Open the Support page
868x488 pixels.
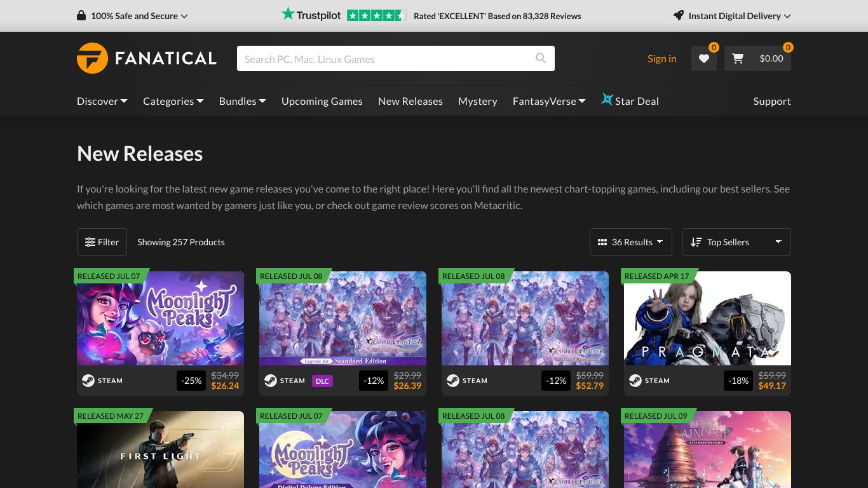click(x=772, y=101)
